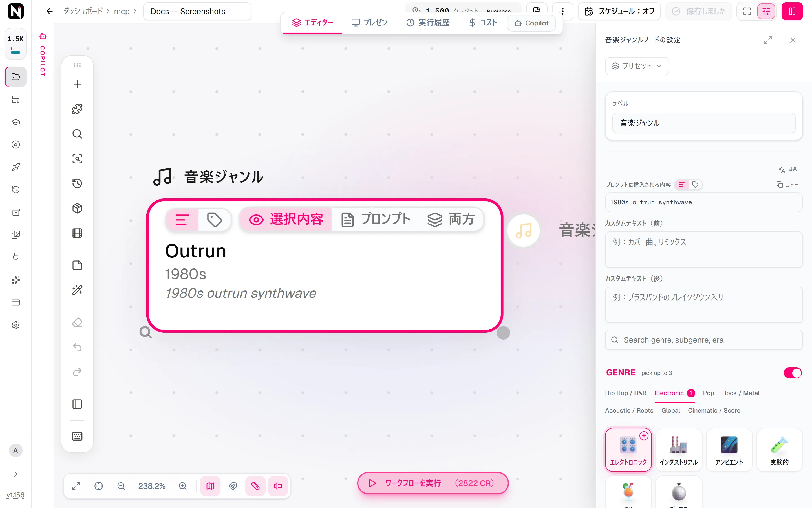Select the magnifier search tool in toolbar
The height and width of the screenshot is (508, 812).
(x=77, y=134)
